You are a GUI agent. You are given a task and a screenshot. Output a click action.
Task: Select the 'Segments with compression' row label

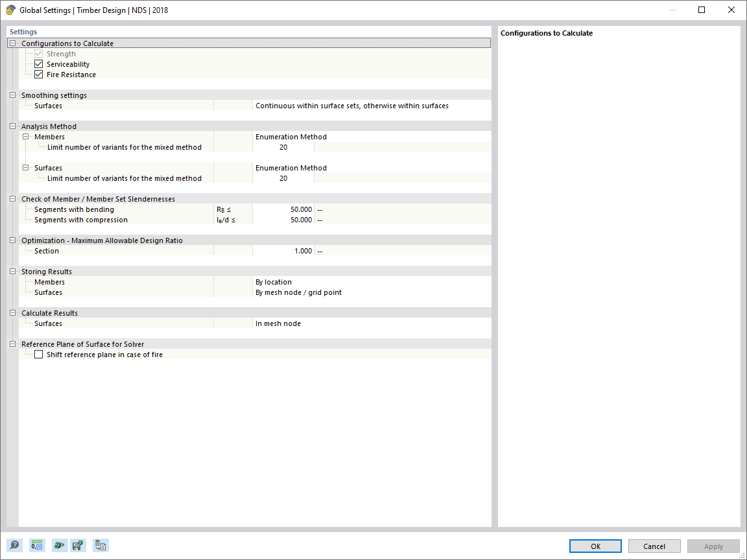[x=81, y=220]
